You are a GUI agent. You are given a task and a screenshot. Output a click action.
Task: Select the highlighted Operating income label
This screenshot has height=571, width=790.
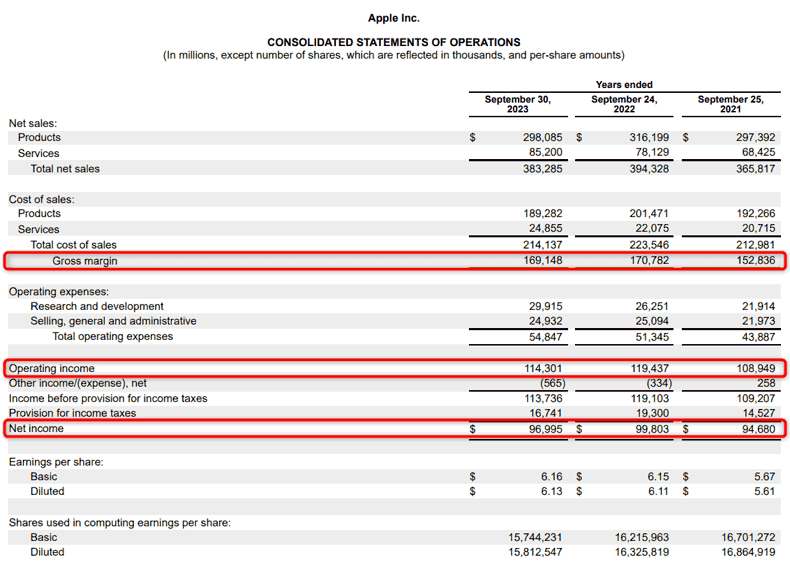click(x=50, y=368)
